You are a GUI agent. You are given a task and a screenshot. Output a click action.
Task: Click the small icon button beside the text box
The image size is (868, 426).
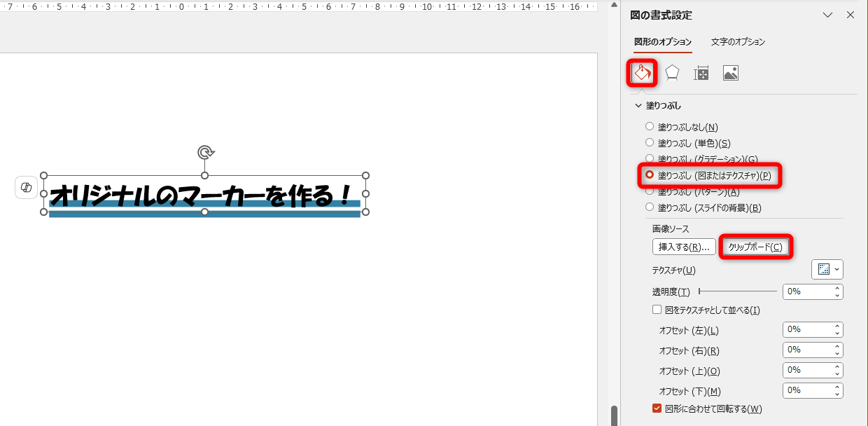[x=26, y=187]
